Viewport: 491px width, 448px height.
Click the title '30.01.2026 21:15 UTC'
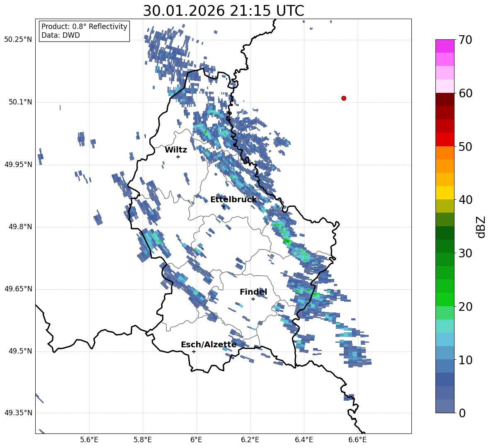(x=224, y=11)
